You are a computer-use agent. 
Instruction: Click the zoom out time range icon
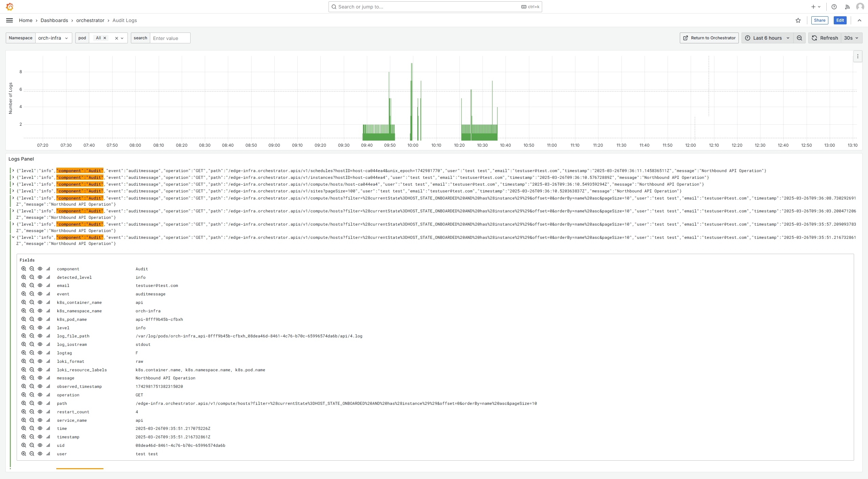(800, 38)
